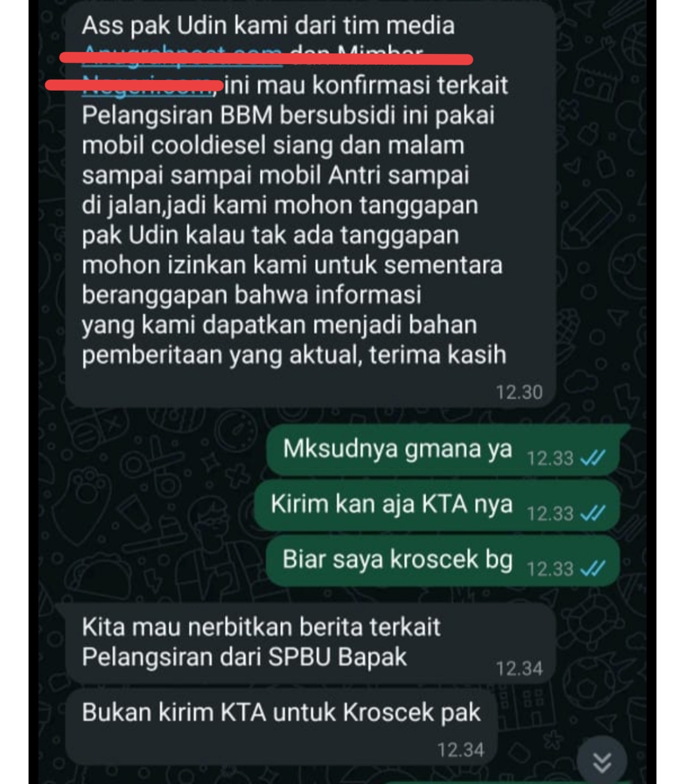Image resolution: width=685 pixels, height=784 pixels.
Task: Select the sent message "Biar saya kroscek bg"
Action: [443, 561]
